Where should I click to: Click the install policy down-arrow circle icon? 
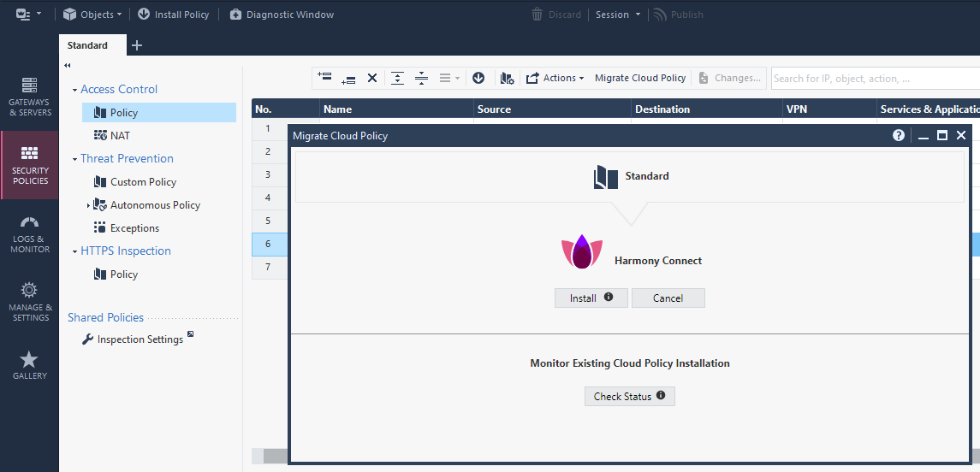[x=478, y=78]
